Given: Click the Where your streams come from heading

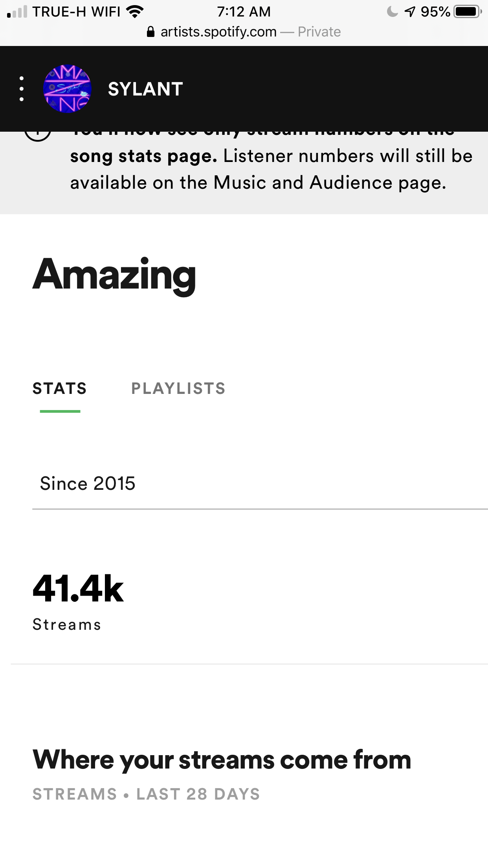Looking at the screenshot, I should pyautogui.click(x=222, y=759).
